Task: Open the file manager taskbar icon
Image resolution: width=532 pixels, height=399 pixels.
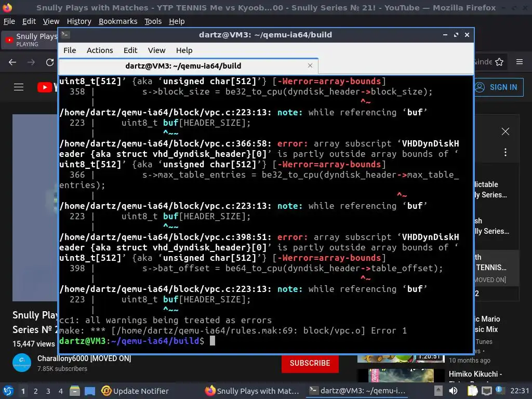Action: coord(75,391)
